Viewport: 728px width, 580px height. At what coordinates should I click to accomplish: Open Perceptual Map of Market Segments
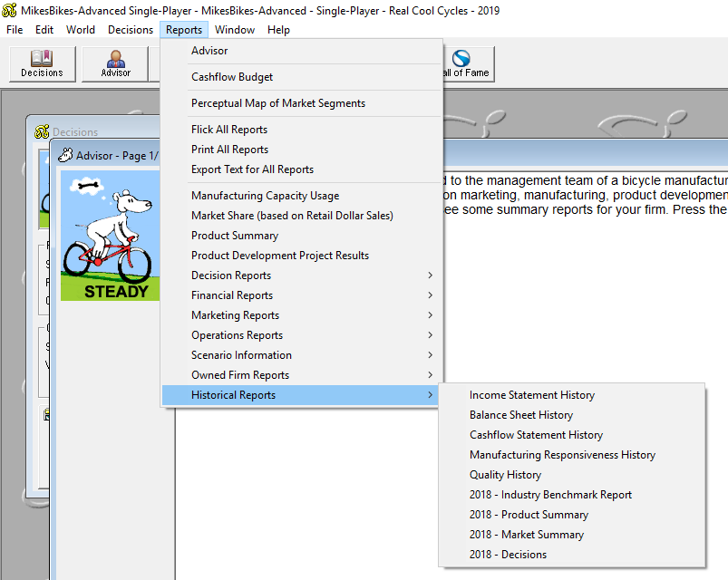tap(278, 103)
